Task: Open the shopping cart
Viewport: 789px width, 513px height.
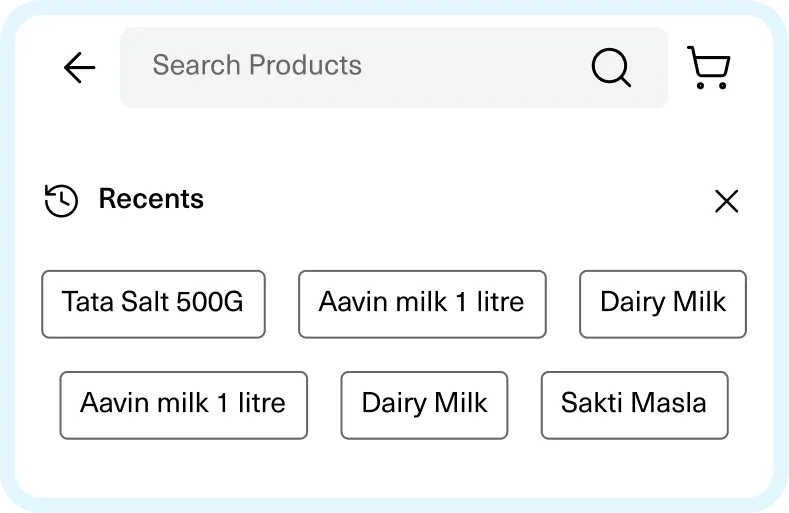Action: [709, 67]
